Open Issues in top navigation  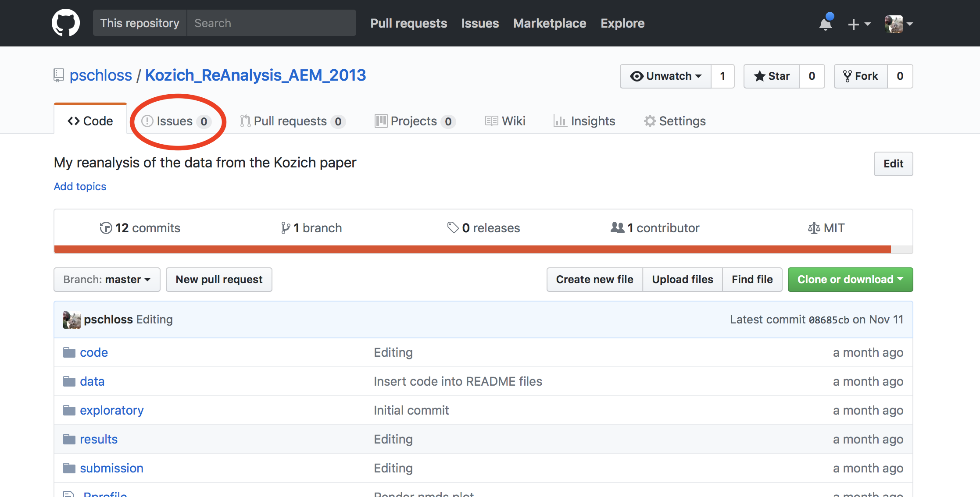tap(480, 23)
